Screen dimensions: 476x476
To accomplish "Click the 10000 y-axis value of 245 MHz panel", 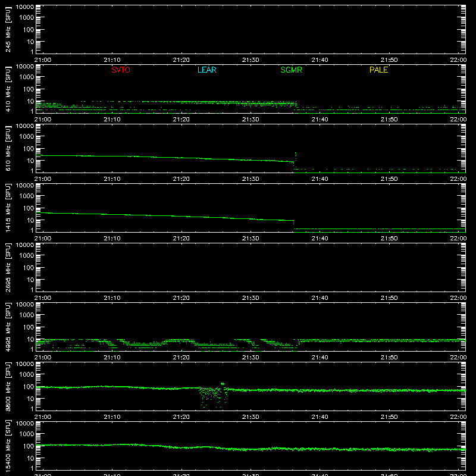I will (x=25, y=7).
